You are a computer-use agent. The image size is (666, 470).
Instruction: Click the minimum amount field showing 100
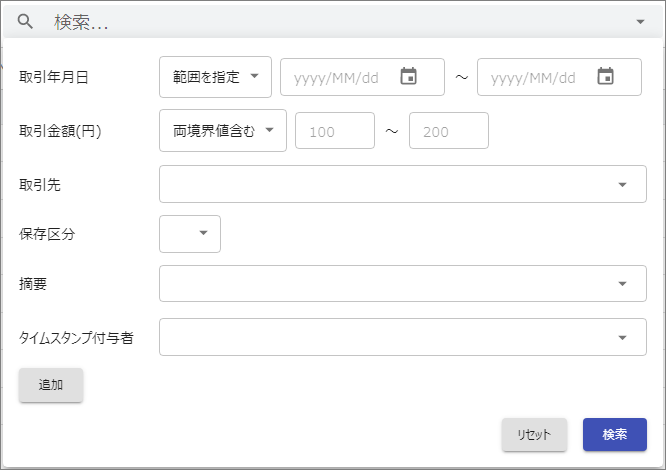[x=335, y=131]
